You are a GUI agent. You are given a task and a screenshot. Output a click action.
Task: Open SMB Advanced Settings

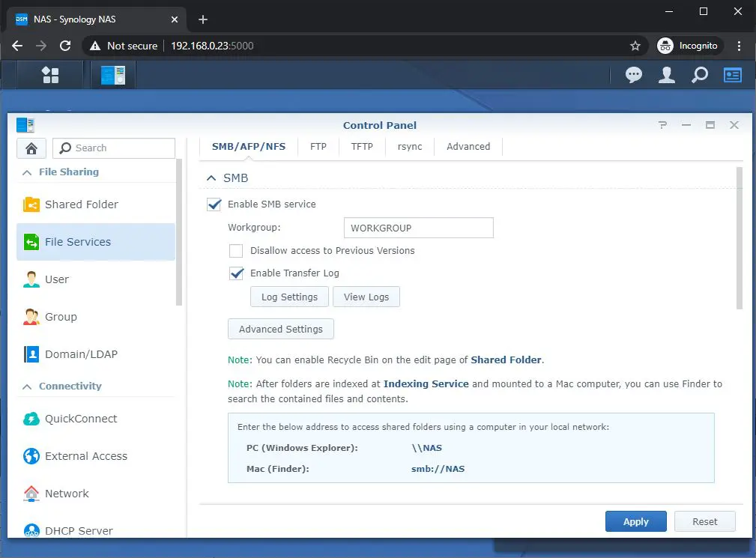click(x=281, y=329)
